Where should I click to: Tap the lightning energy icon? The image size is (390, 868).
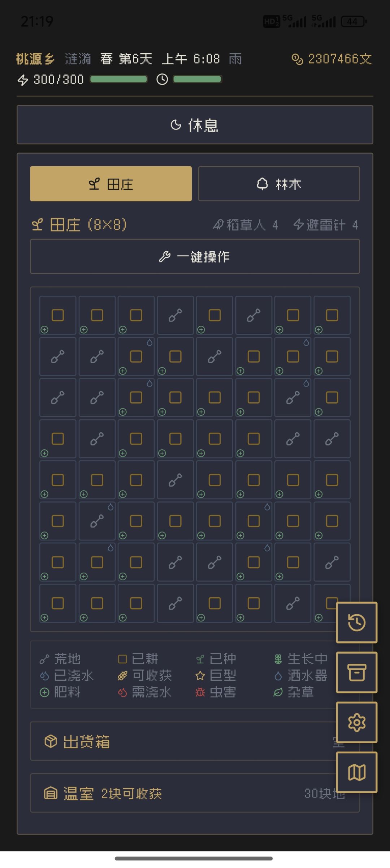(x=23, y=80)
